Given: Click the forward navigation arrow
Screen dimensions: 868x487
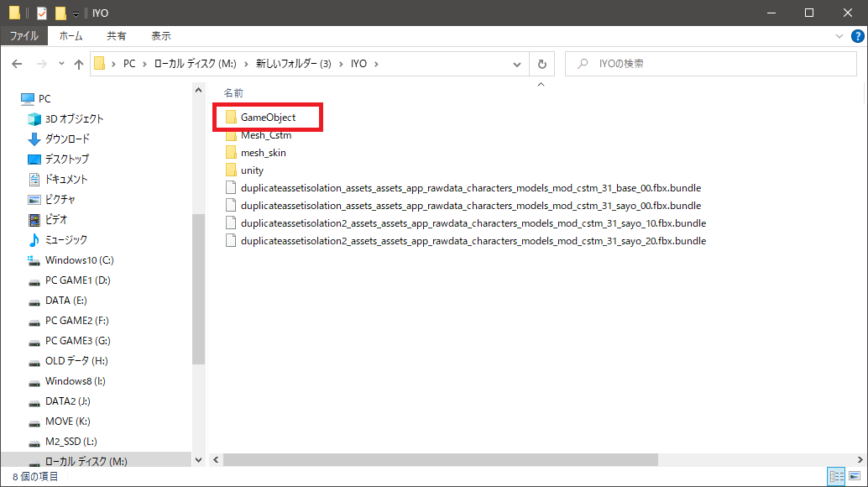Looking at the screenshot, I should pyautogui.click(x=41, y=64).
